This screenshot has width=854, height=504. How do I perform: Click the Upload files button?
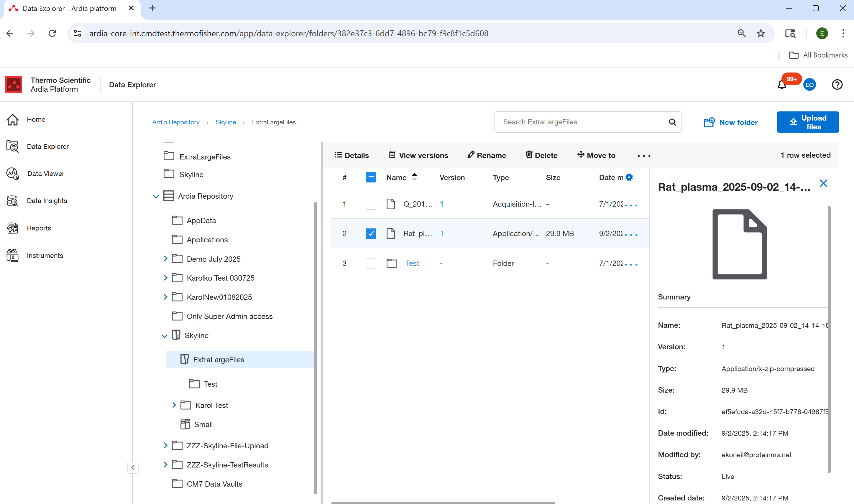pos(808,122)
